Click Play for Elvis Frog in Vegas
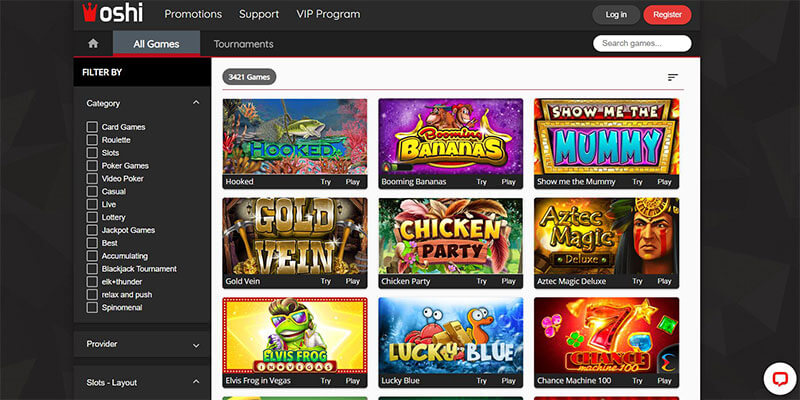 click(353, 381)
